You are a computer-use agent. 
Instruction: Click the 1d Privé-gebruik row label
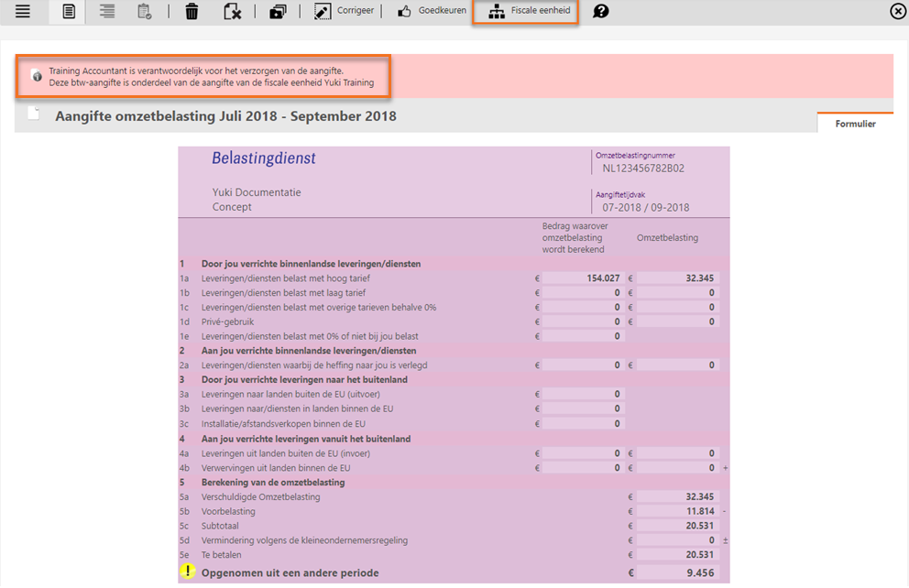coord(227,321)
